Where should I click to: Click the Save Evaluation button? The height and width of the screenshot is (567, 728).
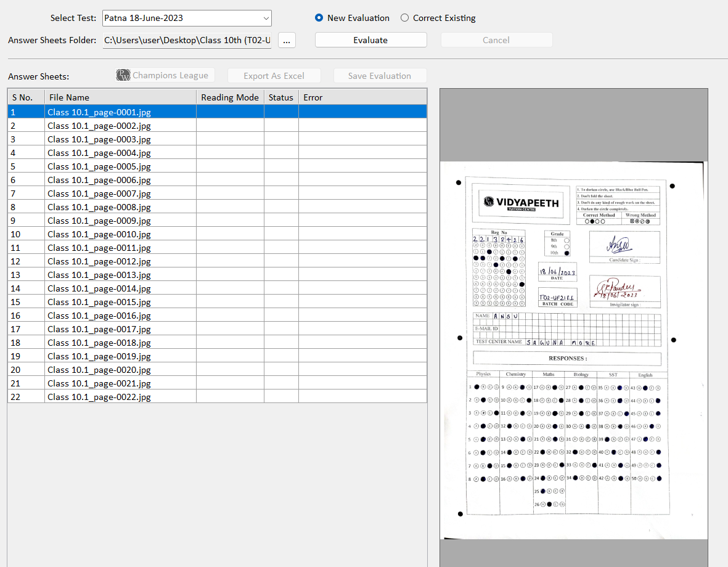pos(380,76)
